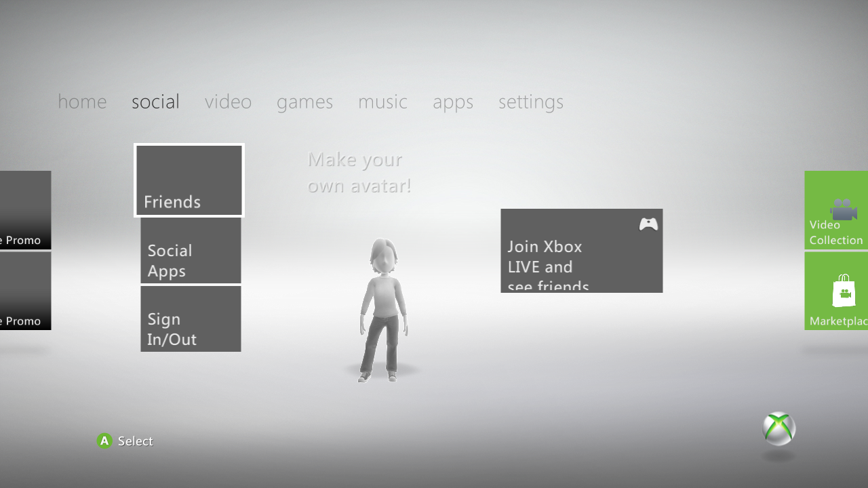Click the green A button icon

(x=104, y=441)
